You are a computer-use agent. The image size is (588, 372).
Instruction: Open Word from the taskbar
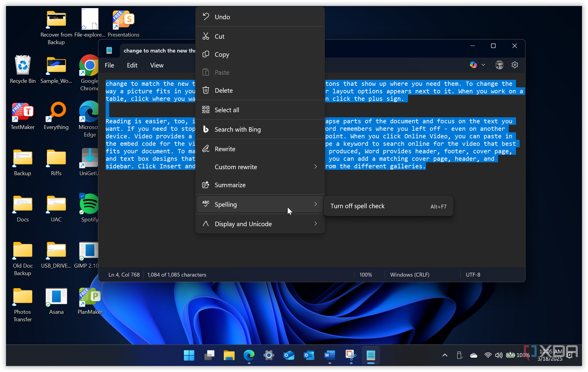coord(330,355)
